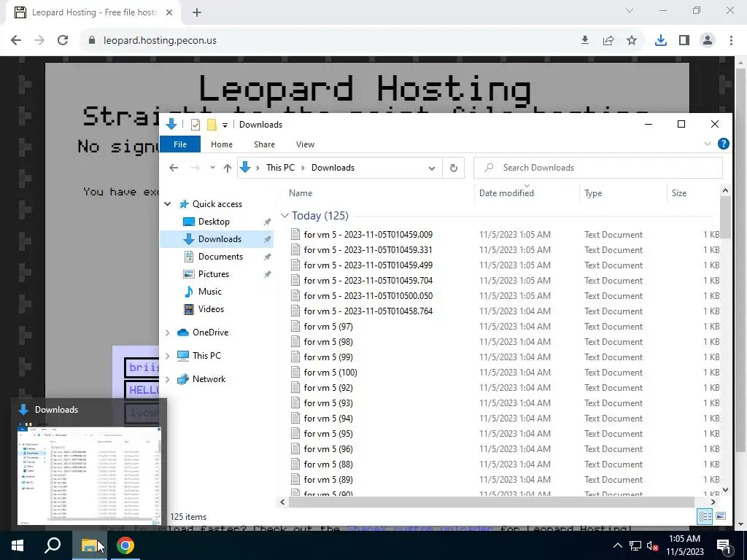Image resolution: width=747 pixels, height=560 pixels.
Task: Select Videos in navigation pane
Action: [211, 309]
